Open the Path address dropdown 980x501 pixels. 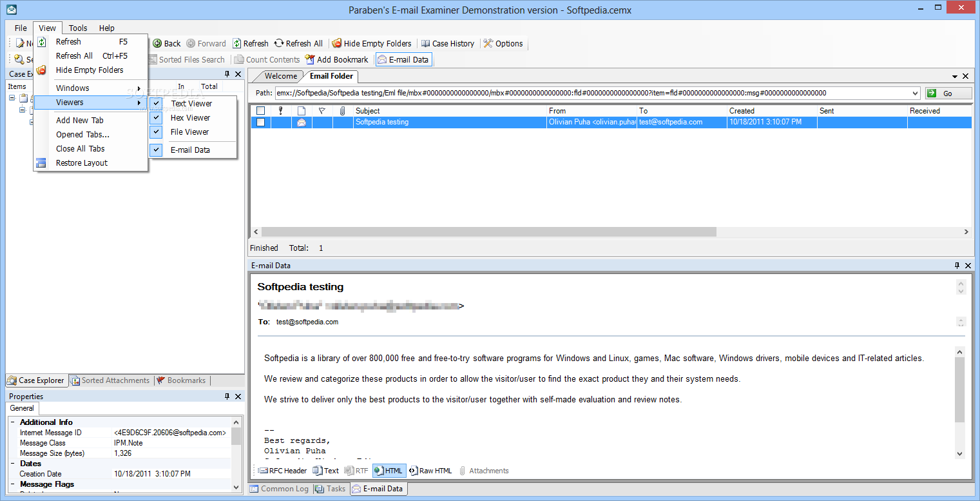point(915,93)
